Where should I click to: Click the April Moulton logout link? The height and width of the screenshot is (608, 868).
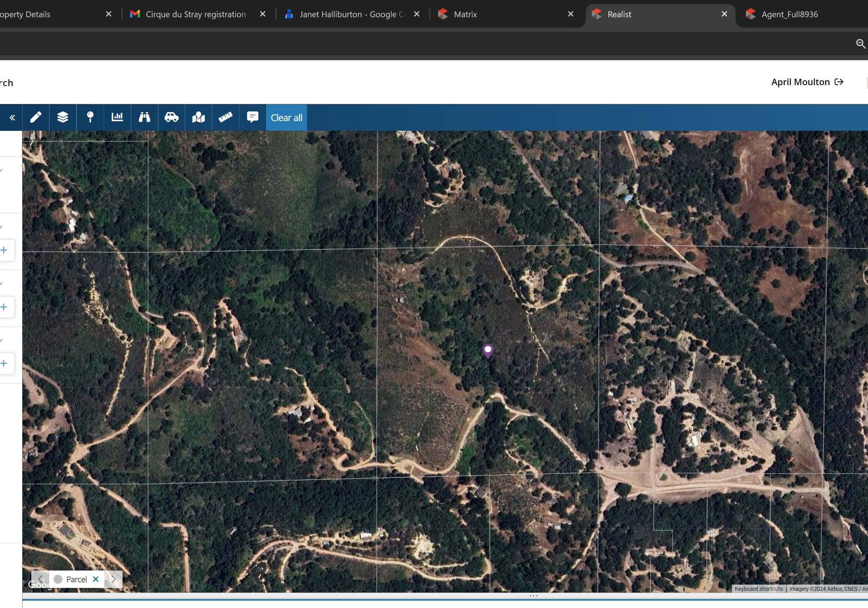(x=807, y=82)
